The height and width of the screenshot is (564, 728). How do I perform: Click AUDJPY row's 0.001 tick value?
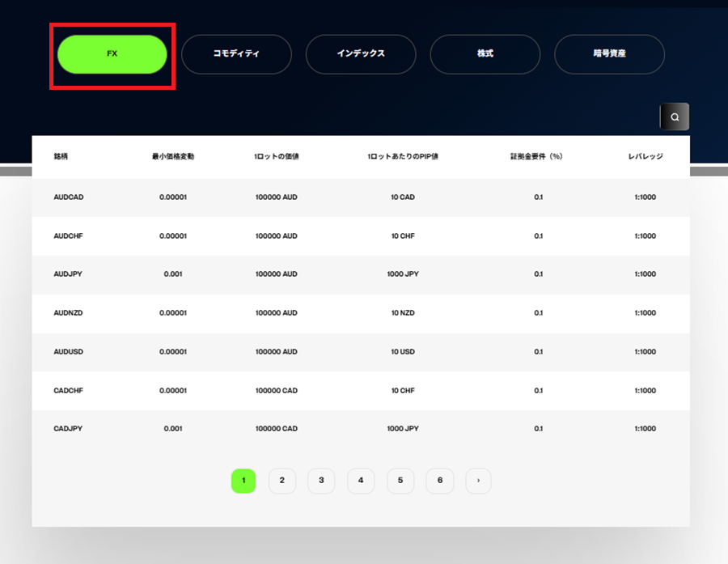(173, 274)
